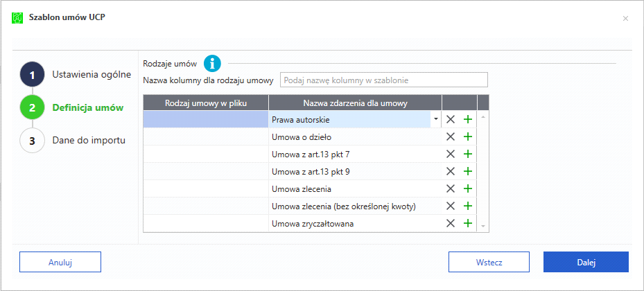Focus the column name input field
This screenshot has height=291, width=644.
(x=383, y=80)
